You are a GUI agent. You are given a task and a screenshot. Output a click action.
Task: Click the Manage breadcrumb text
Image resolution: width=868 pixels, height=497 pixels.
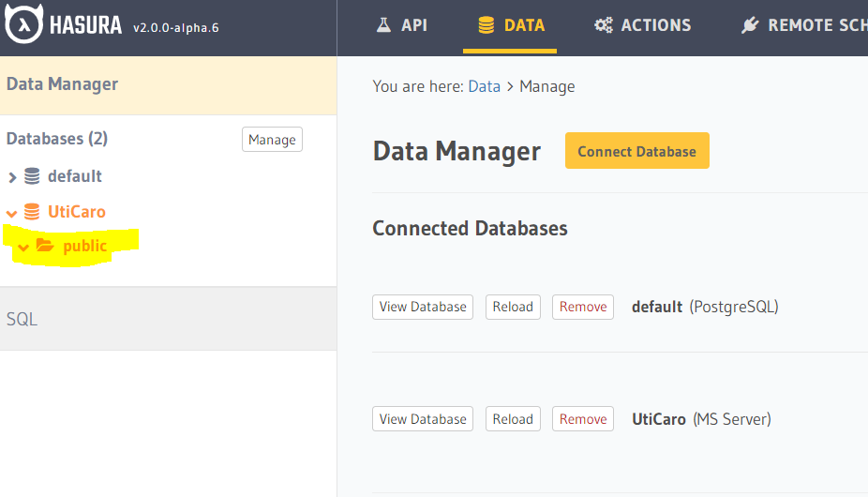(x=546, y=86)
